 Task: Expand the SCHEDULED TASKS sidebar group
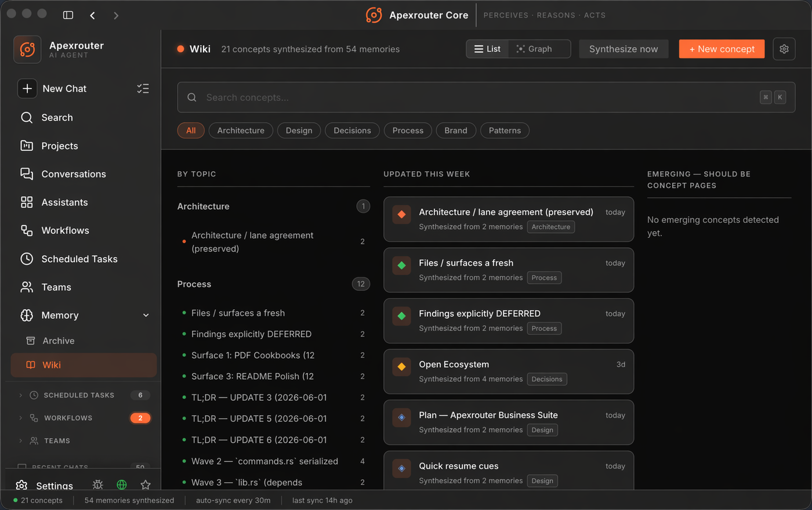coord(21,395)
